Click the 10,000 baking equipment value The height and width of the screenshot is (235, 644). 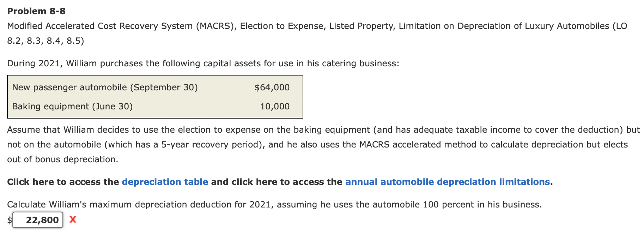pyautogui.click(x=275, y=106)
